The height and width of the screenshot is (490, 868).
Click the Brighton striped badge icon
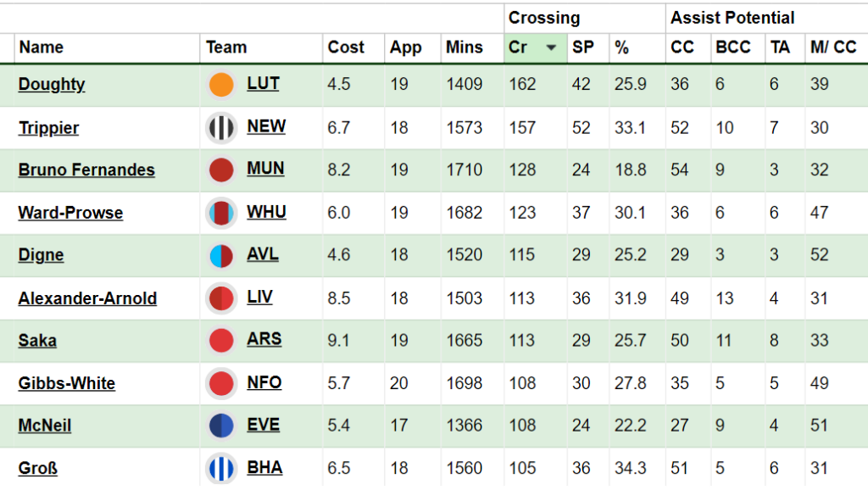tap(221, 468)
